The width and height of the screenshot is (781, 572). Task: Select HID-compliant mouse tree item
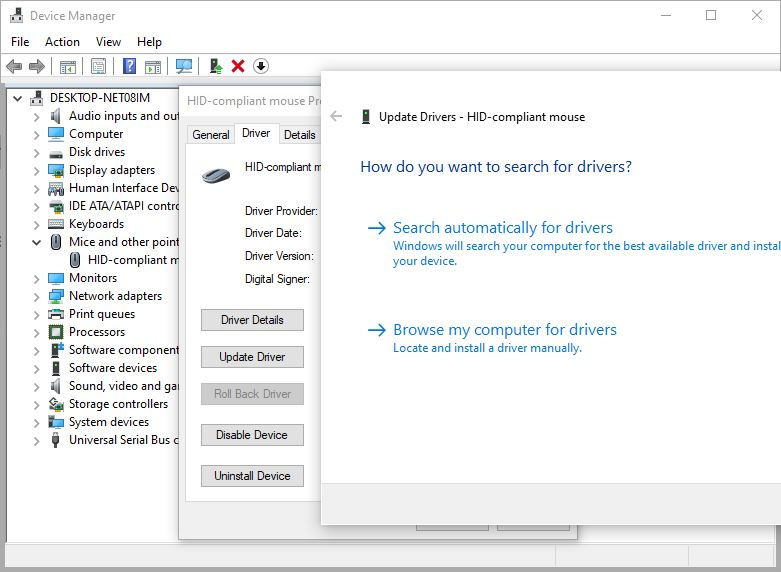coord(133,260)
